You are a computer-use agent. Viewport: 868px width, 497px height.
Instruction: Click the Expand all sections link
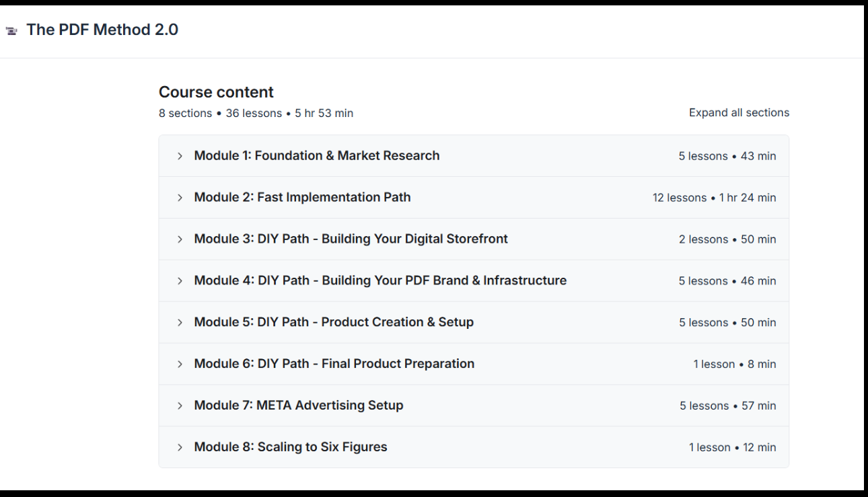(739, 112)
